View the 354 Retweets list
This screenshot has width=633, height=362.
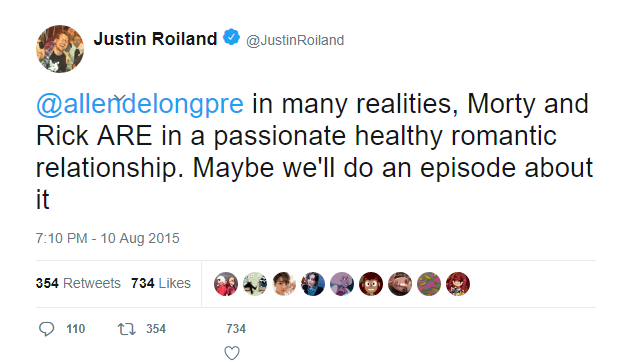point(78,283)
